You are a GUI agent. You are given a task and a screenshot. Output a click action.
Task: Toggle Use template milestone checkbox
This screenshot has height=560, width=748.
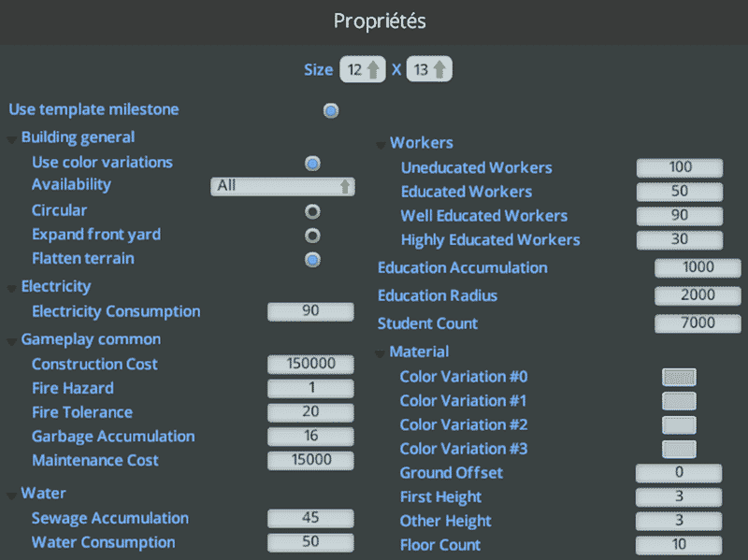[331, 111]
